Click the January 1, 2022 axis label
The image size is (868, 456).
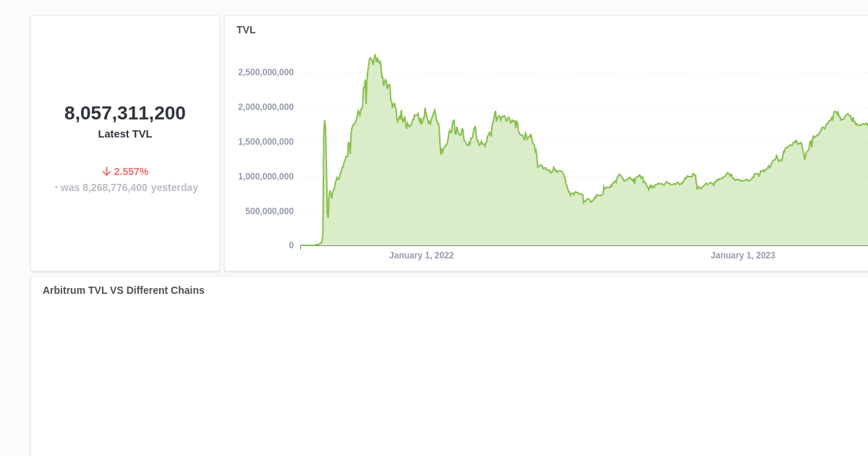[422, 255]
